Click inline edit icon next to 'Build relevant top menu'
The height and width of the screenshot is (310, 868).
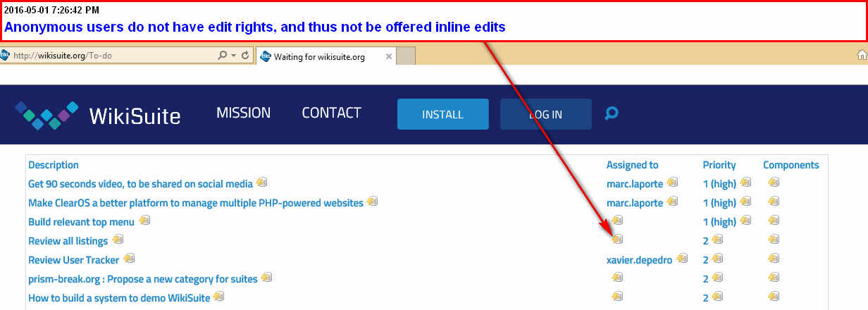[144, 221]
